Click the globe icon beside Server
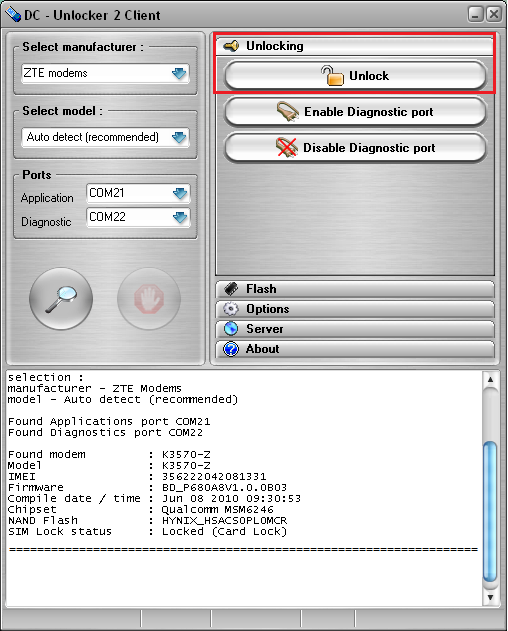Viewport: 508px width, 631px height. (231, 329)
